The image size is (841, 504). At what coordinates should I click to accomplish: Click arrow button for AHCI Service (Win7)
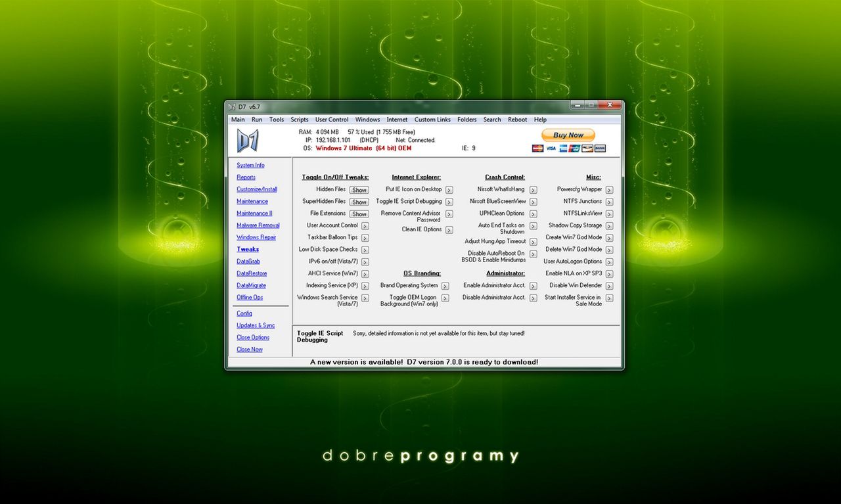[365, 274]
